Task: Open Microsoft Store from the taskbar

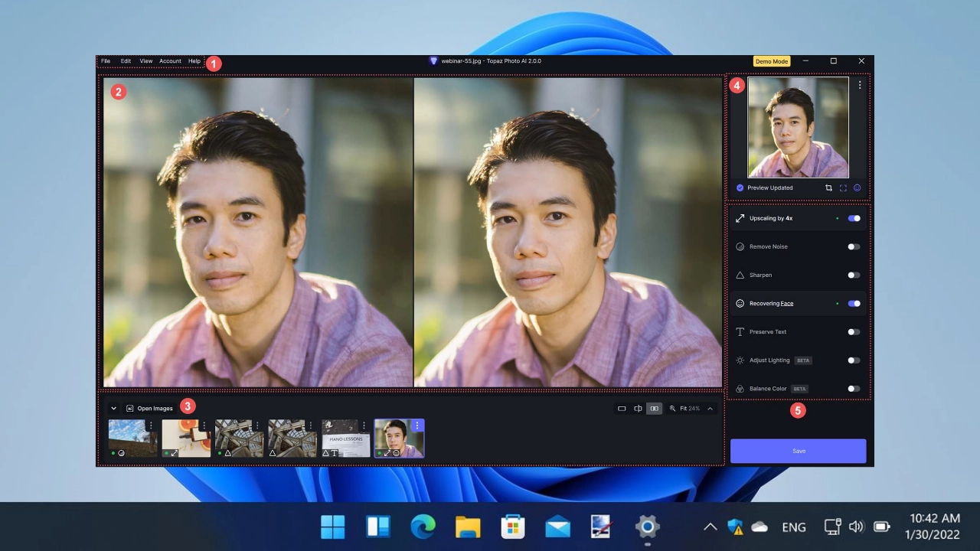Action: tap(512, 527)
